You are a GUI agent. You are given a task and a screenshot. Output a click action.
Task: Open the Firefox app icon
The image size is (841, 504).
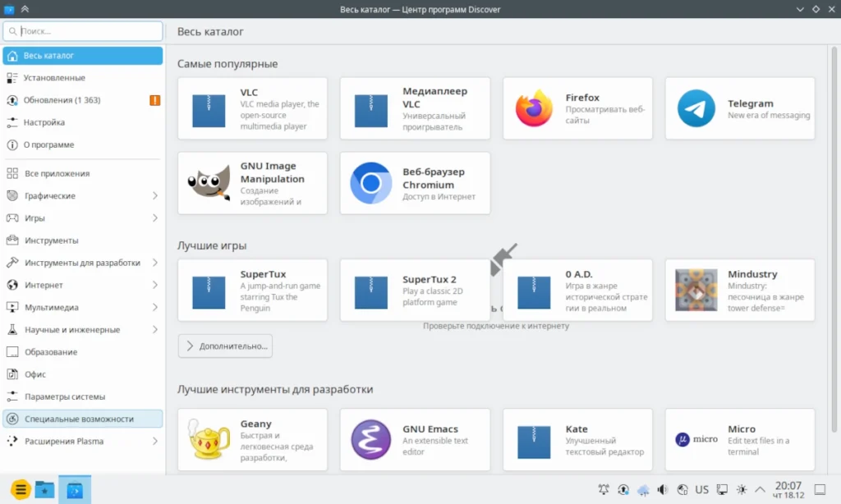pyautogui.click(x=534, y=108)
